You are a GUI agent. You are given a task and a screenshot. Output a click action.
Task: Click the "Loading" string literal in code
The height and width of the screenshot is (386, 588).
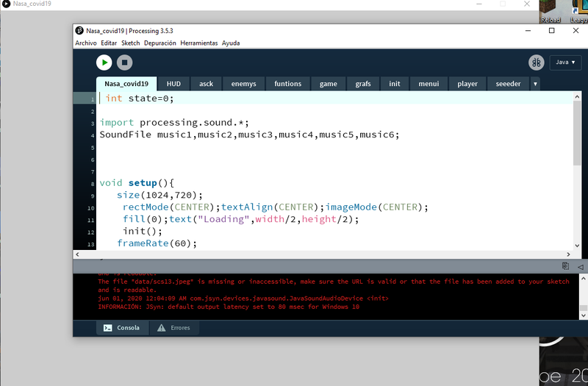coord(224,219)
